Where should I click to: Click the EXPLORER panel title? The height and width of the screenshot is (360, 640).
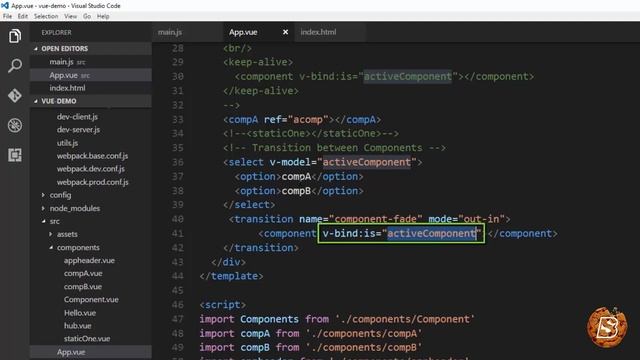tap(56, 32)
